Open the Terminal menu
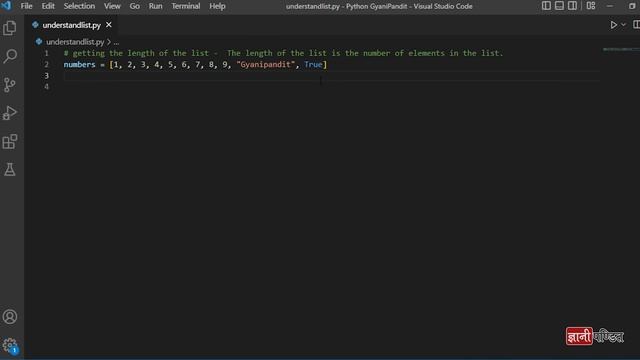This screenshot has width=640, height=360. pos(186,6)
